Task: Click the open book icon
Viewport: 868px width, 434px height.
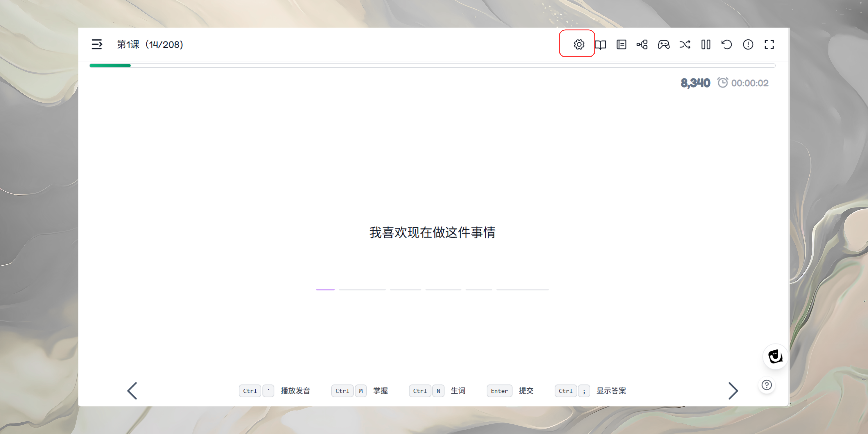Action: click(x=600, y=44)
